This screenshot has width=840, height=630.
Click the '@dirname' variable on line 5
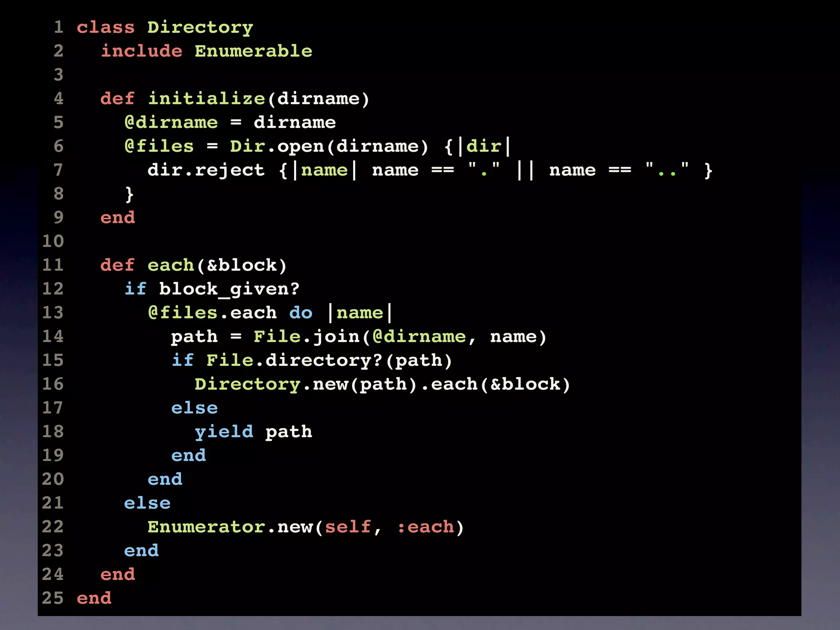coord(171,122)
